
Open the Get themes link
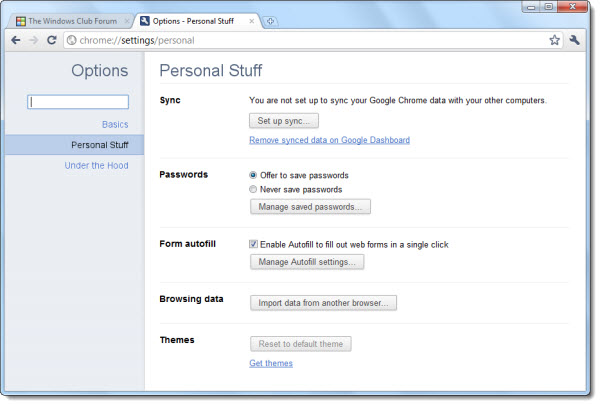point(271,363)
